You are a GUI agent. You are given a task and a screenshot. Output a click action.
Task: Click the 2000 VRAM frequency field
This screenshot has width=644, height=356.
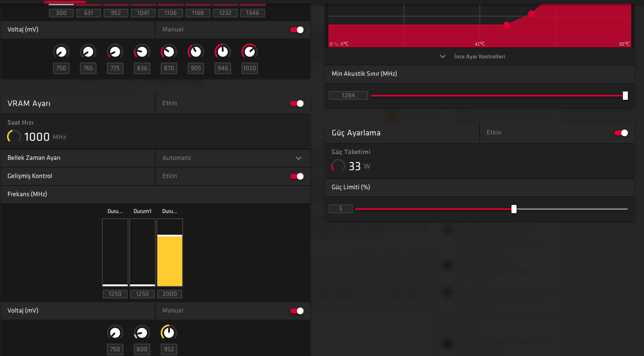170,294
